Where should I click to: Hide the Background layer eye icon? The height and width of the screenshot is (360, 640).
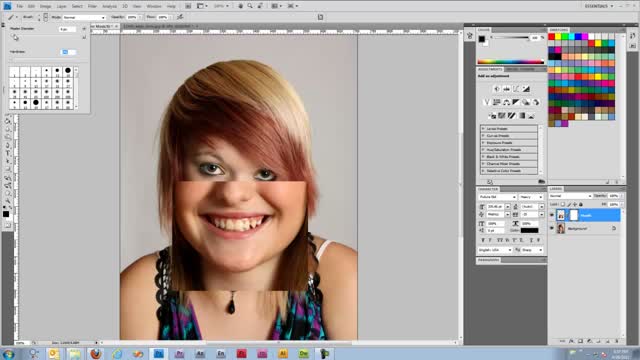click(x=552, y=229)
